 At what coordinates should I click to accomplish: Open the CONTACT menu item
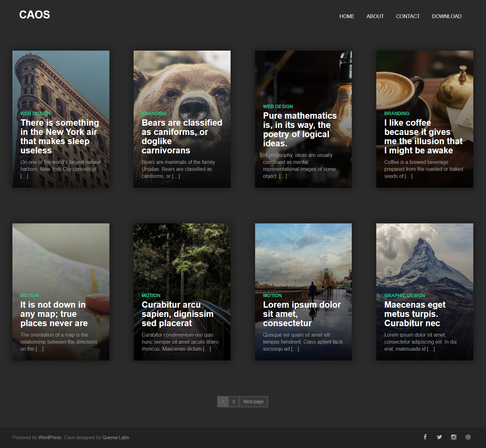click(408, 16)
